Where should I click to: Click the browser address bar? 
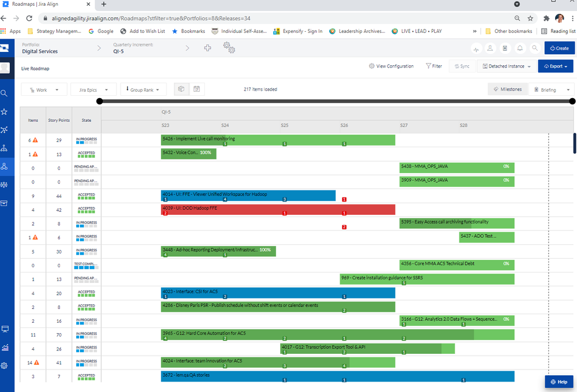point(277,18)
